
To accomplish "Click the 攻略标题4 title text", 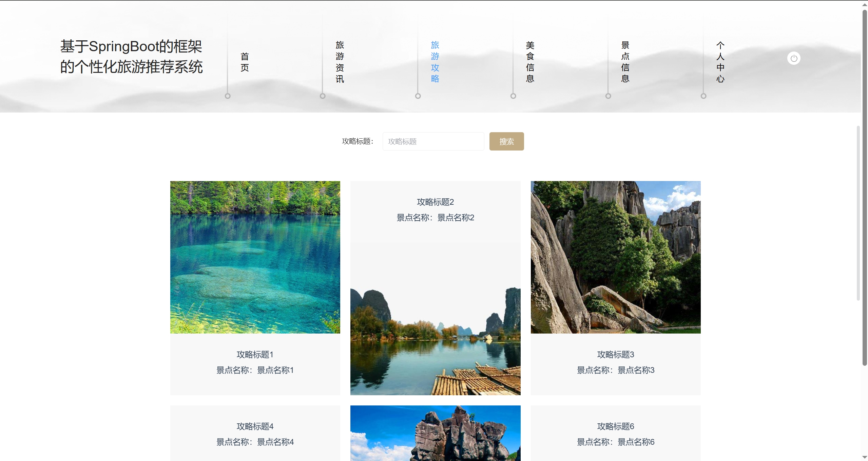I will click(255, 426).
